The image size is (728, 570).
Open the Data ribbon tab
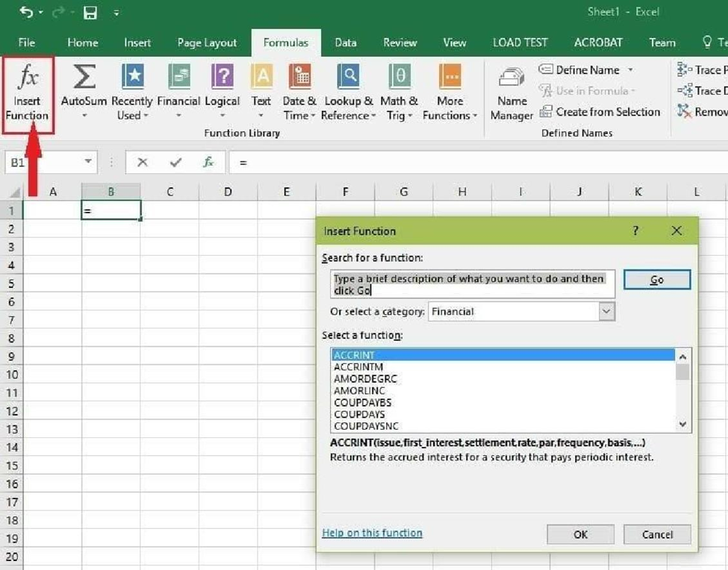(x=345, y=43)
